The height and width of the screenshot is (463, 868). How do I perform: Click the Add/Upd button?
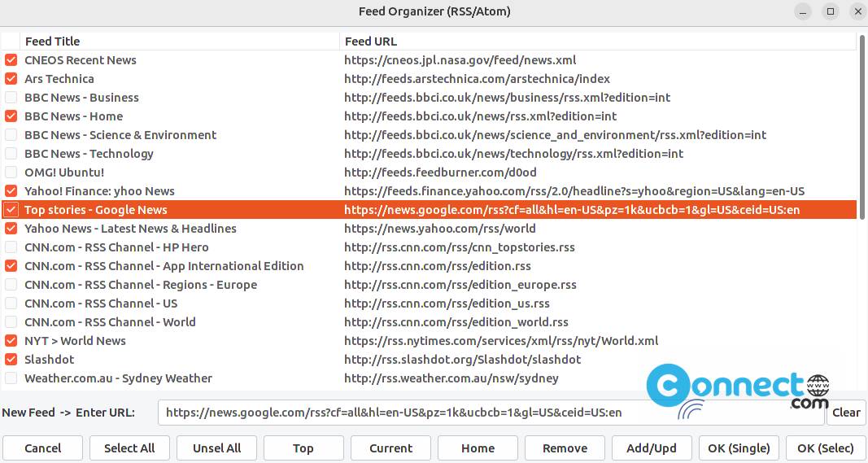tap(652, 448)
